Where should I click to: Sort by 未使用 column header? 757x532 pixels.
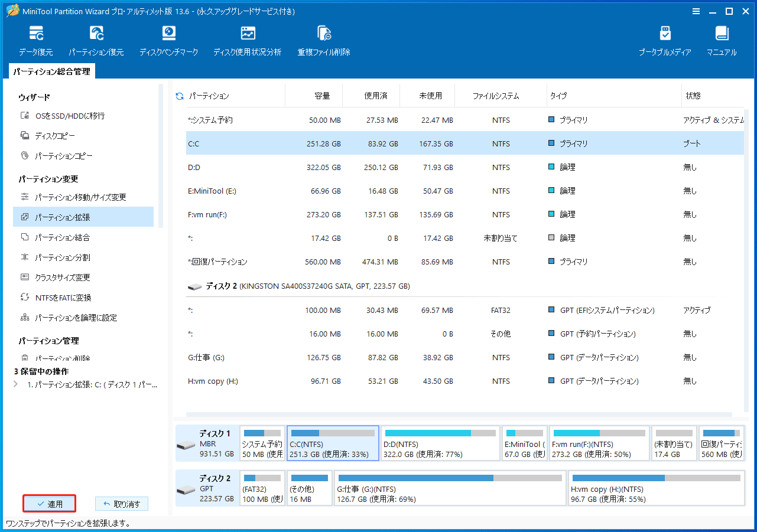click(x=430, y=96)
